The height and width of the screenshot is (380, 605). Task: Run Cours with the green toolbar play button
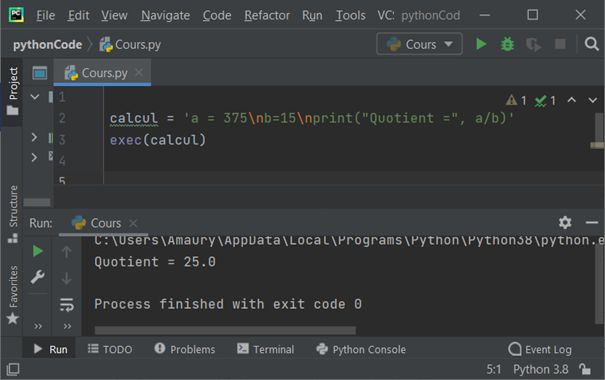(x=481, y=44)
